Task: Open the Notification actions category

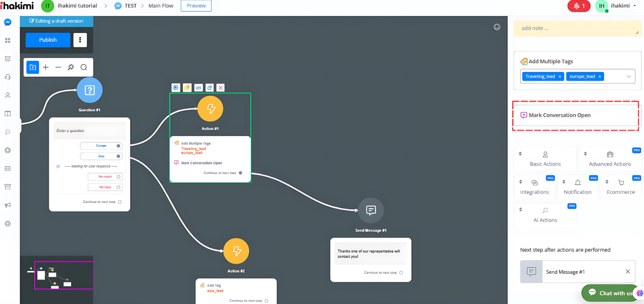Action: pyautogui.click(x=577, y=187)
